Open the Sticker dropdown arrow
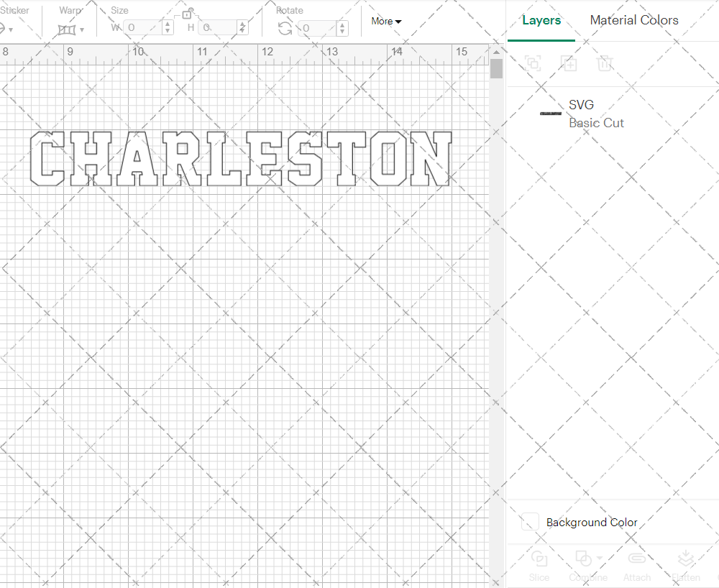The image size is (719, 588). click(x=11, y=29)
